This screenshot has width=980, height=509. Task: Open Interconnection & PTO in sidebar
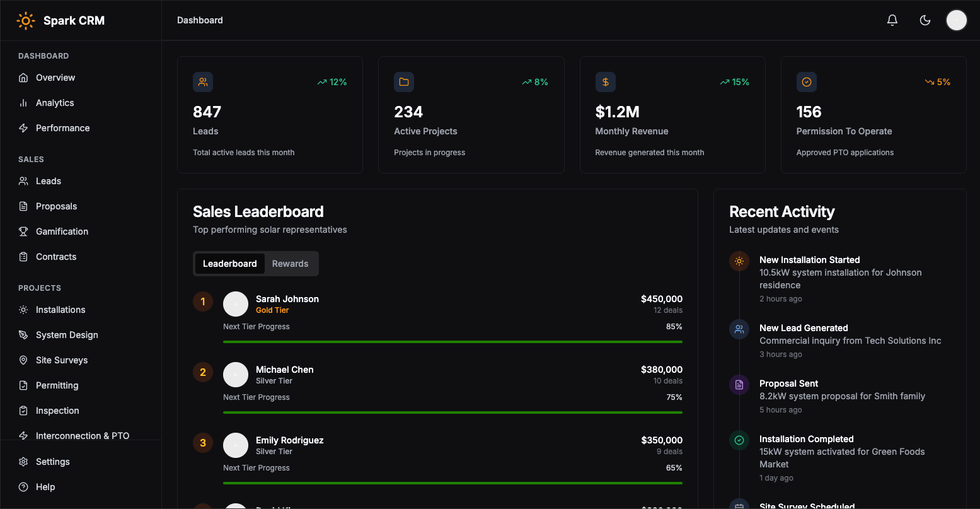pyautogui.click(x=83, y=435)
